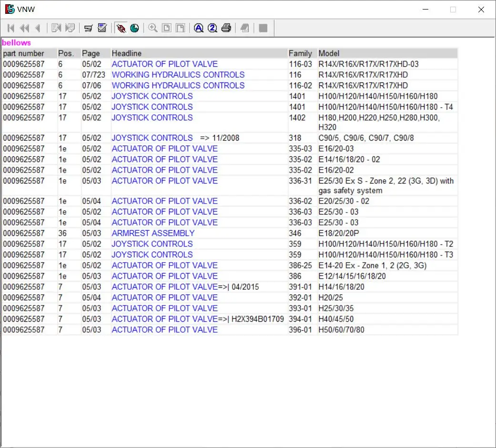Image resolution: width=496 pixels, height=448 pixels.
Task: Open WORKING HYDRAULICS CONTROLS link on page 07/723
Action: [178, 75]
